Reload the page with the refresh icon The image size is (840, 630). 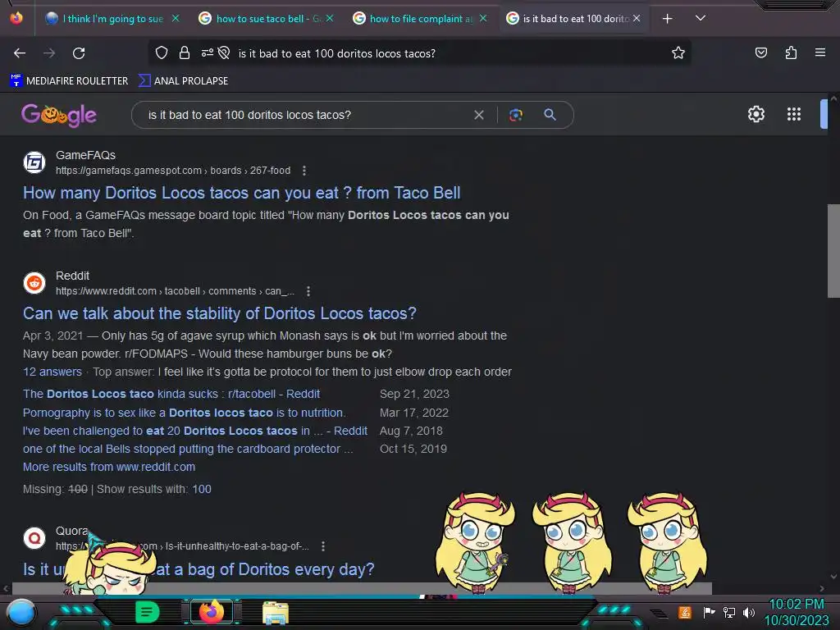[79, 53]
